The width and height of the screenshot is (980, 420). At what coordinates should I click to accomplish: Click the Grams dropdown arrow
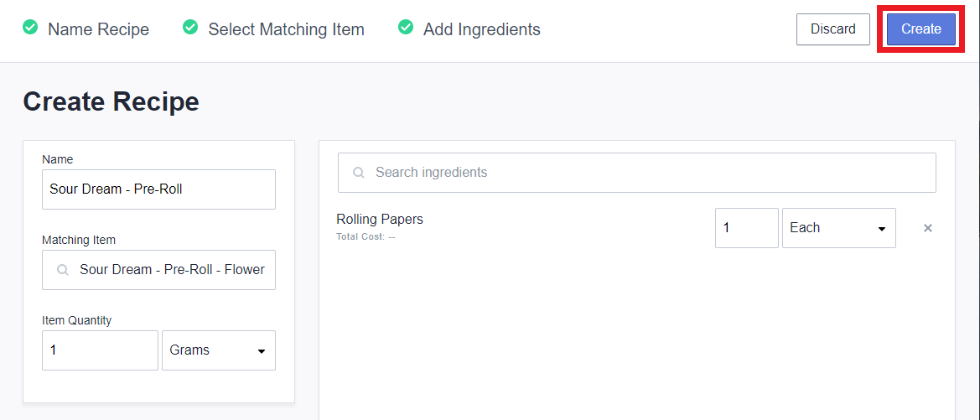(262, 351)
